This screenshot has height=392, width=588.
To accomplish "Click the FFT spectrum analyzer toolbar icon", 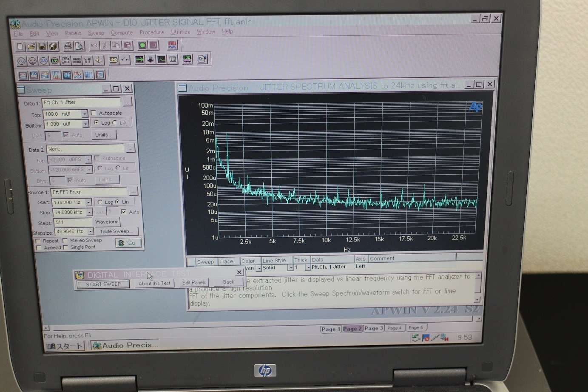I will [56, 75].
